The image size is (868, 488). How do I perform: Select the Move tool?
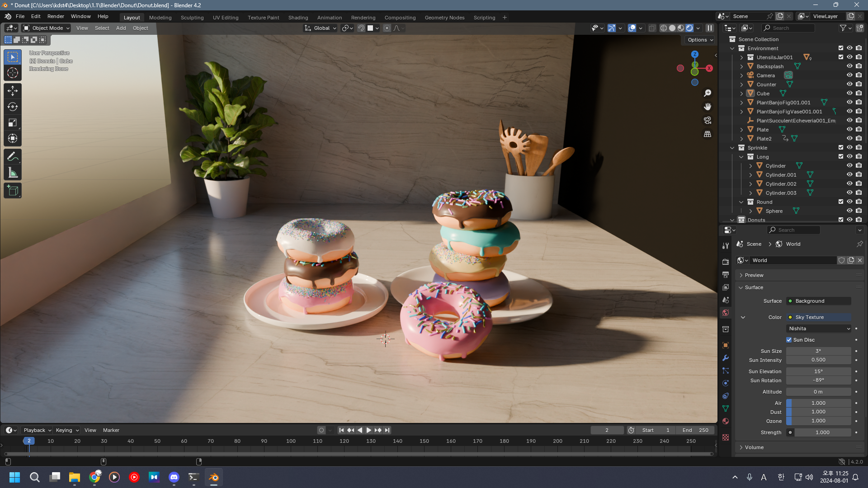(x=13, y=91)
